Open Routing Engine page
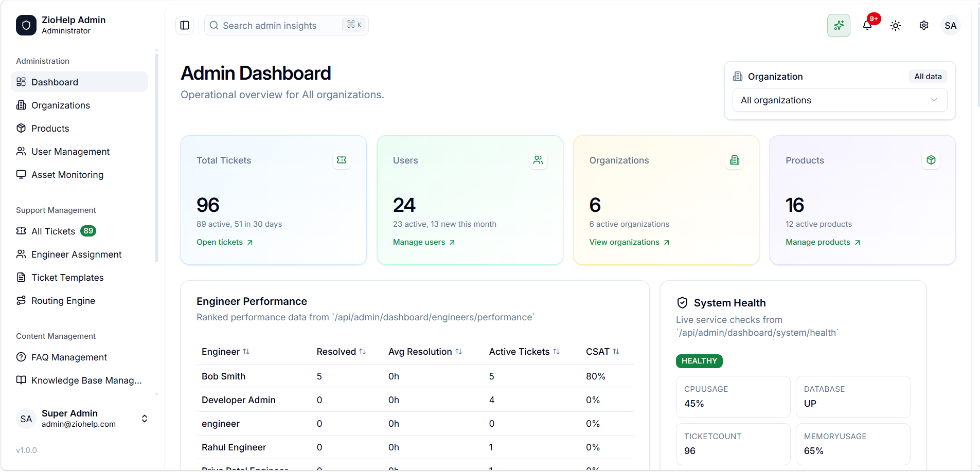Viewport: 980px width, 472px height. point(79,300)
